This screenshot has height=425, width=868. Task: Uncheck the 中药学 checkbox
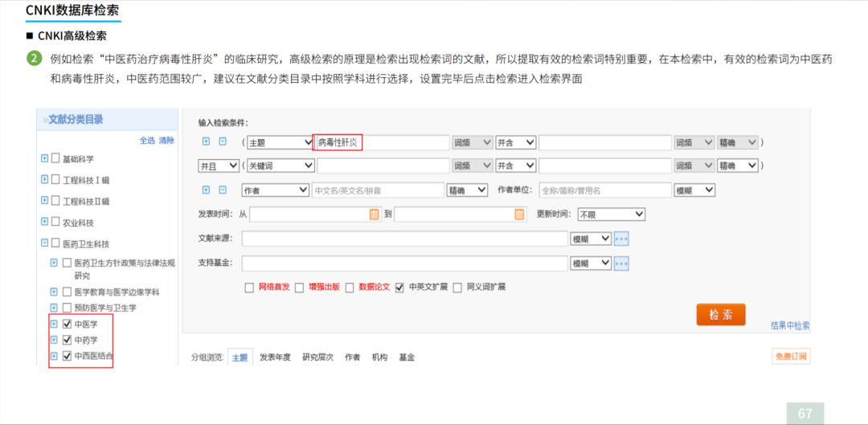[x=67, y=339]
